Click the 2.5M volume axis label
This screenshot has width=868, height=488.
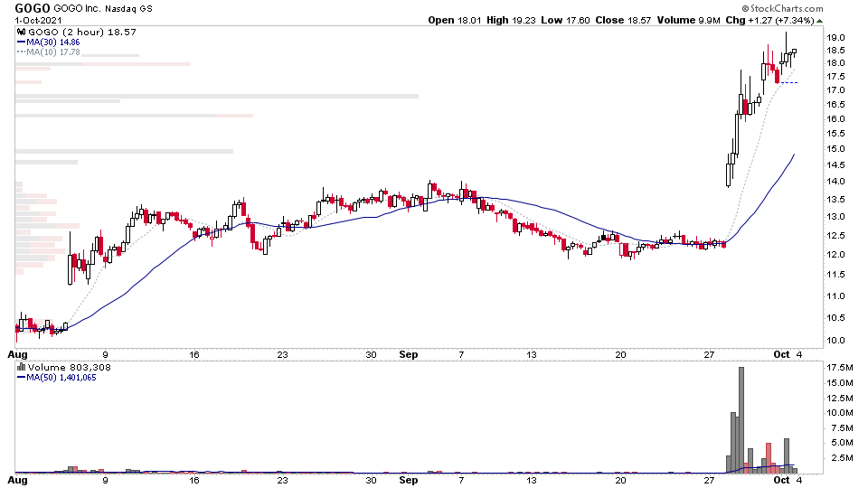click(x=840, y=458)
